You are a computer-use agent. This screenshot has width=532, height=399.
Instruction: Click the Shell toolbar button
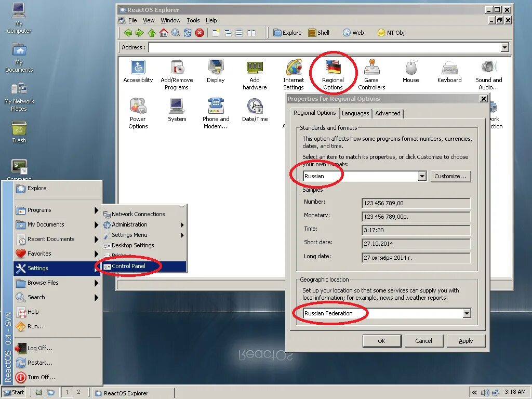318,33
